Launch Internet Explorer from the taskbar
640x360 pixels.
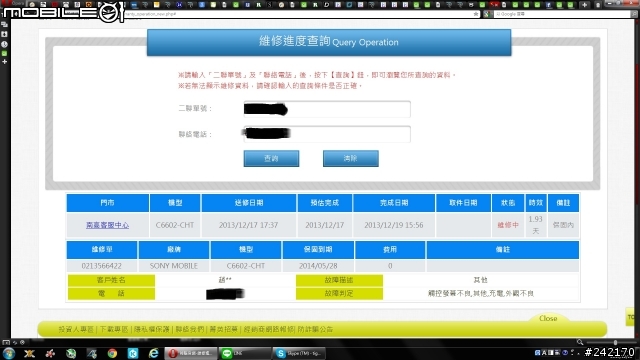pyautogui.click(x=153, y=353)
